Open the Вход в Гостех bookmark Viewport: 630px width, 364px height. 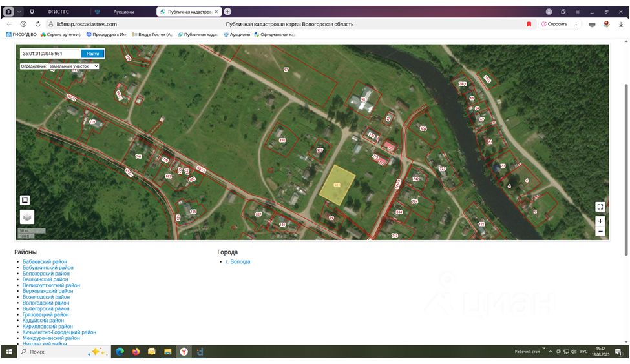(152, 34)
